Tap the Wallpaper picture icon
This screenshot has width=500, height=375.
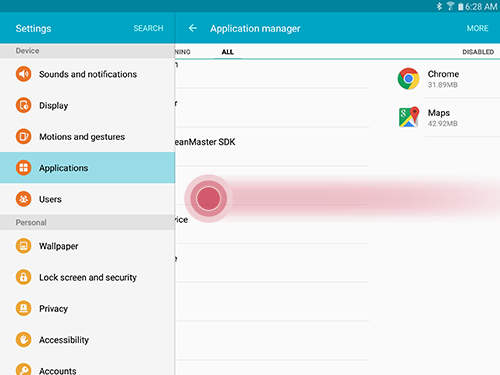pos(23,246)
